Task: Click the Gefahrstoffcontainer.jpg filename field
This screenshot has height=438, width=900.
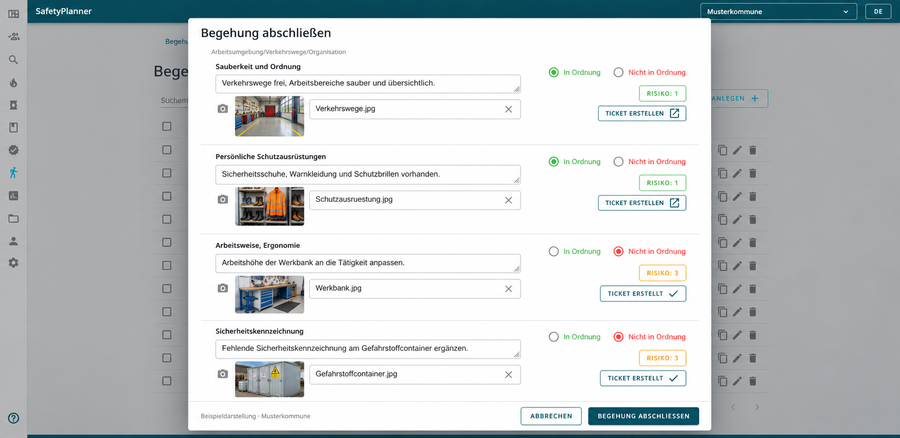Action: point(414,374)
